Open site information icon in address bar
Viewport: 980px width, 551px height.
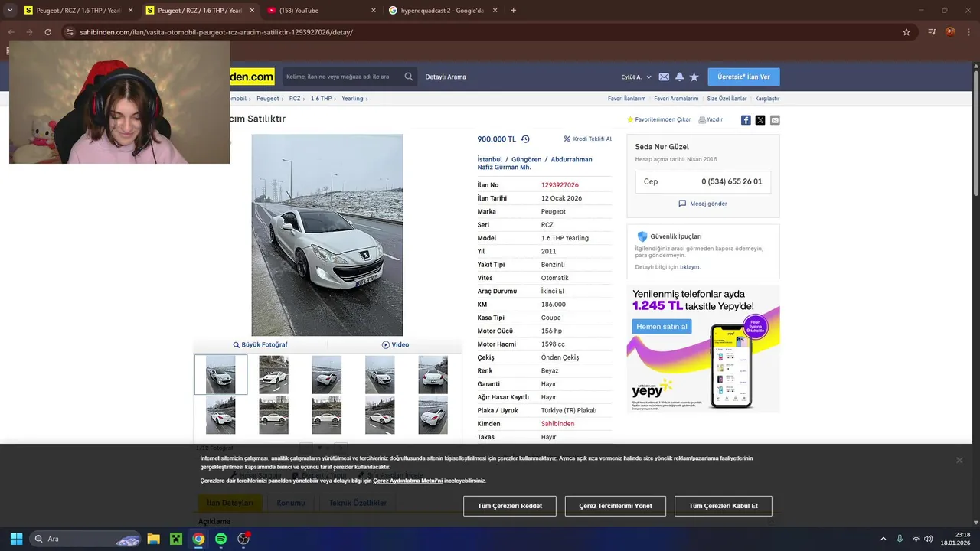70,32
